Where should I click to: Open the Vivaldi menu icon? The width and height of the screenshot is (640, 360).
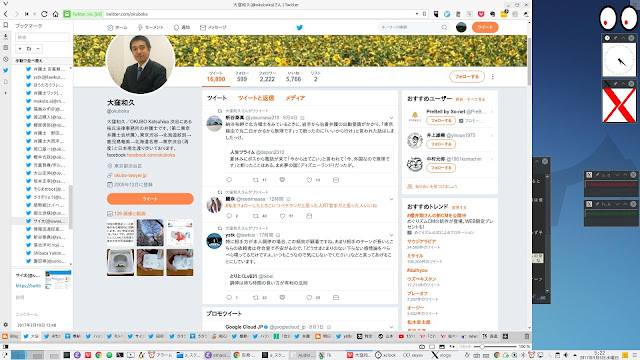5,4
